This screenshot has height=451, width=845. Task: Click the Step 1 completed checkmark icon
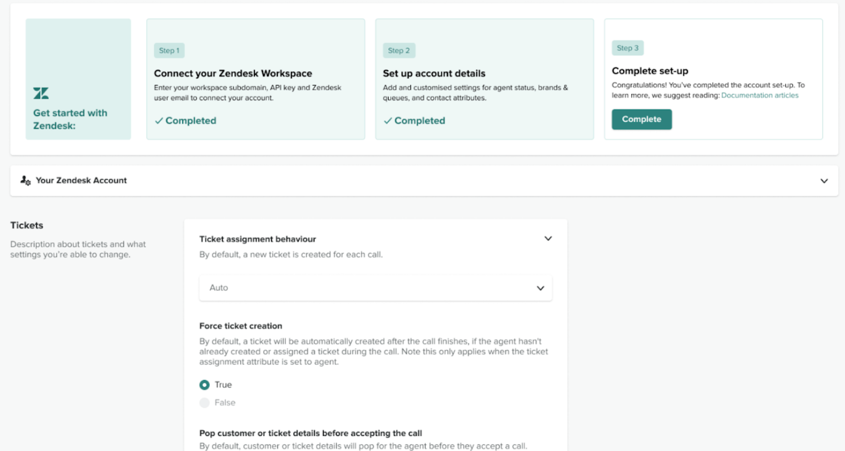pyautogui.click(x=159, y=121)
